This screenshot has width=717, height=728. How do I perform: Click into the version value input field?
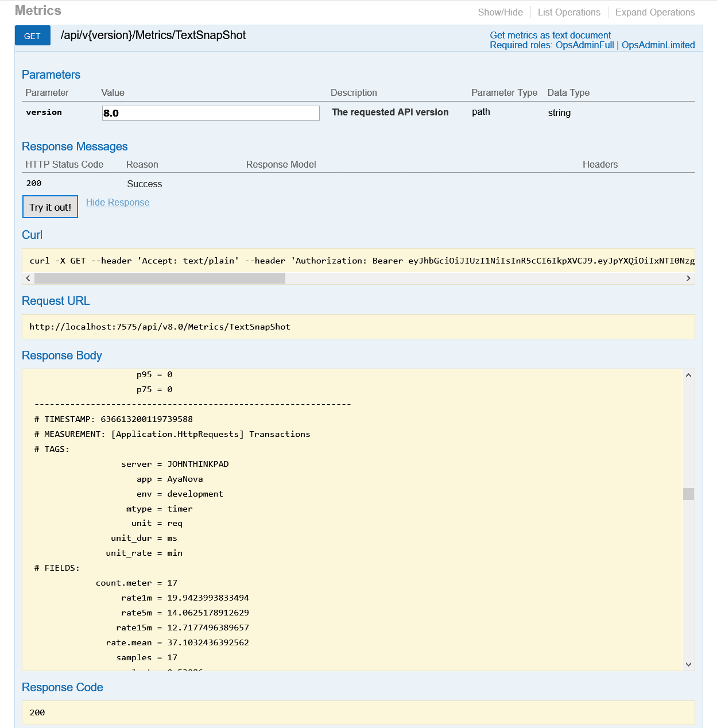pos(211,113)
